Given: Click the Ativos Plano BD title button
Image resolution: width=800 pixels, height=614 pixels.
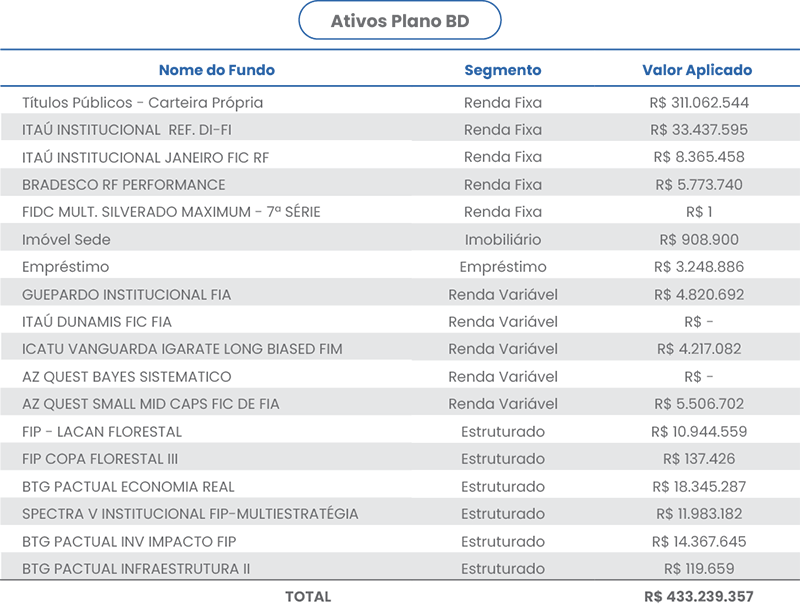Looking at the screenshot, I should (x=400, y=21).
